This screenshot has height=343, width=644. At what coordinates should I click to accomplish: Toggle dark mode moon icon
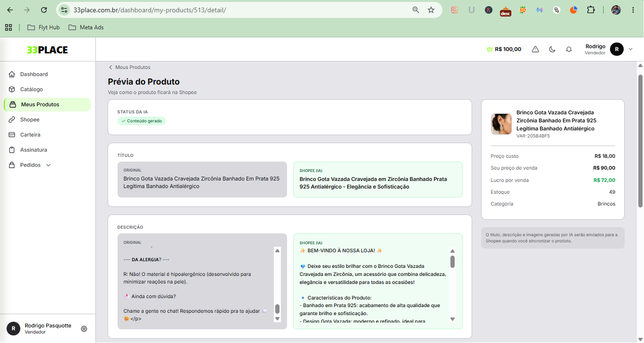[x=552, y=49]
